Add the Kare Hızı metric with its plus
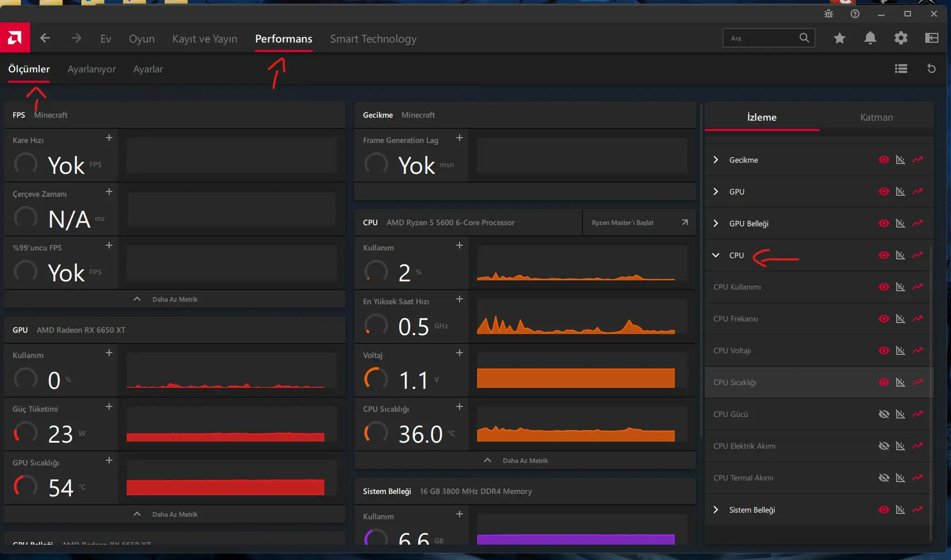 point(109,138)
